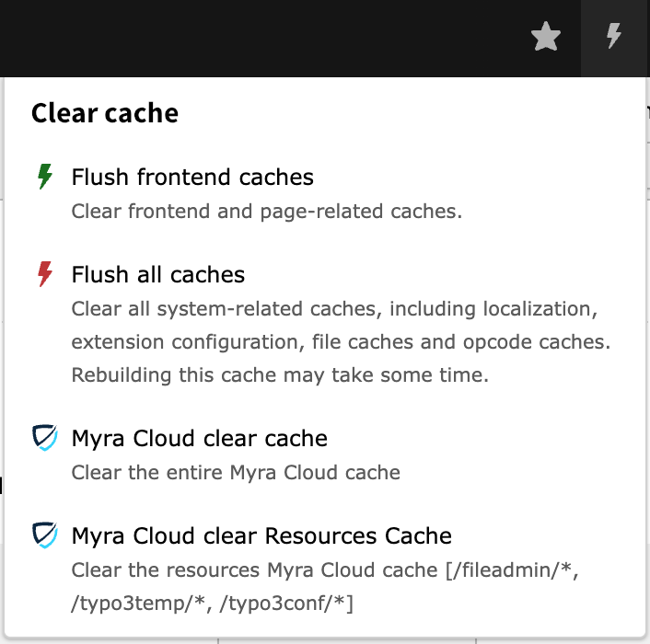Image resolution: width=650 pixels, height=644 pixels.
Task: Select Myra Cloud clear Resources Cache
Action: [x=261, y=536]
